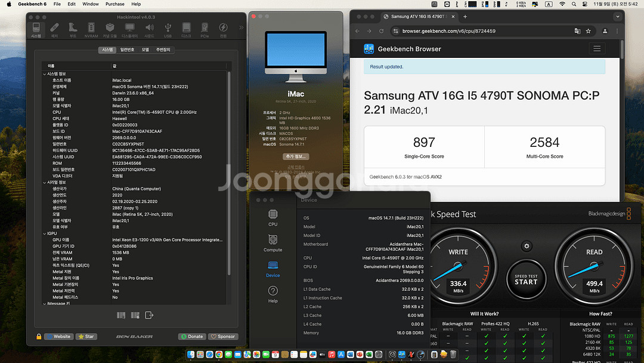Select CPU in Geekbench sidebar
This screenshot has width=644, height=363.
[273, 218]
